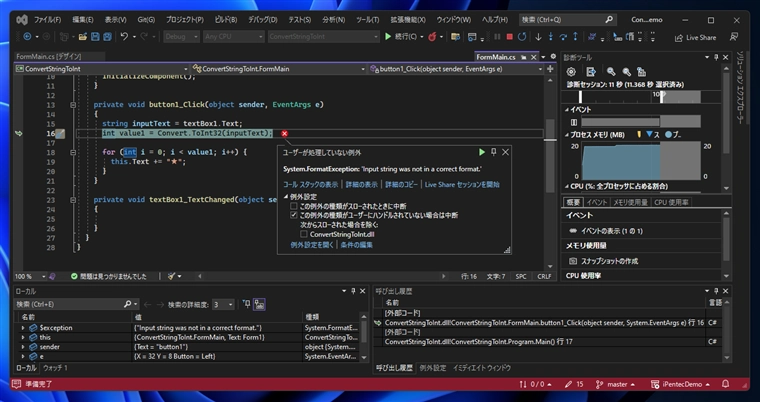Image resolution: width=760 pixels, height=402 pixels.
Task: Click the 詳細の表示 link
Action: [x=362, y=185]
